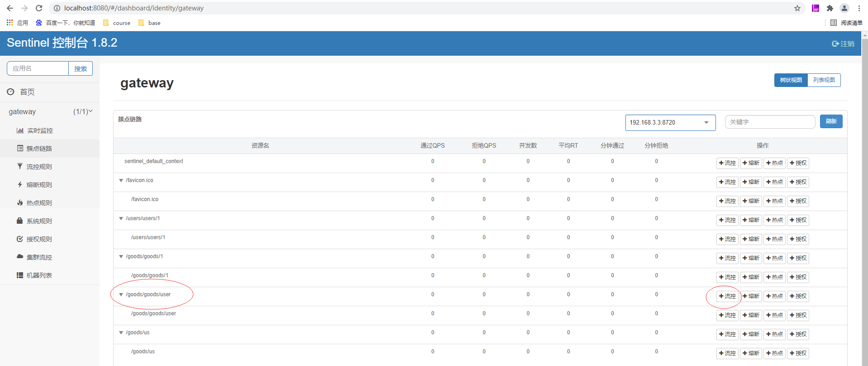868x366 pixels.
Task: Add 流控 rule for sentinel_default_context
Action: (x=727, y=163)
